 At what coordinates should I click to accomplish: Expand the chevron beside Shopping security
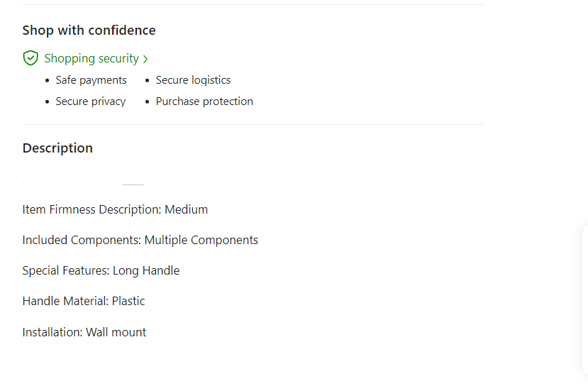[145, 59]
